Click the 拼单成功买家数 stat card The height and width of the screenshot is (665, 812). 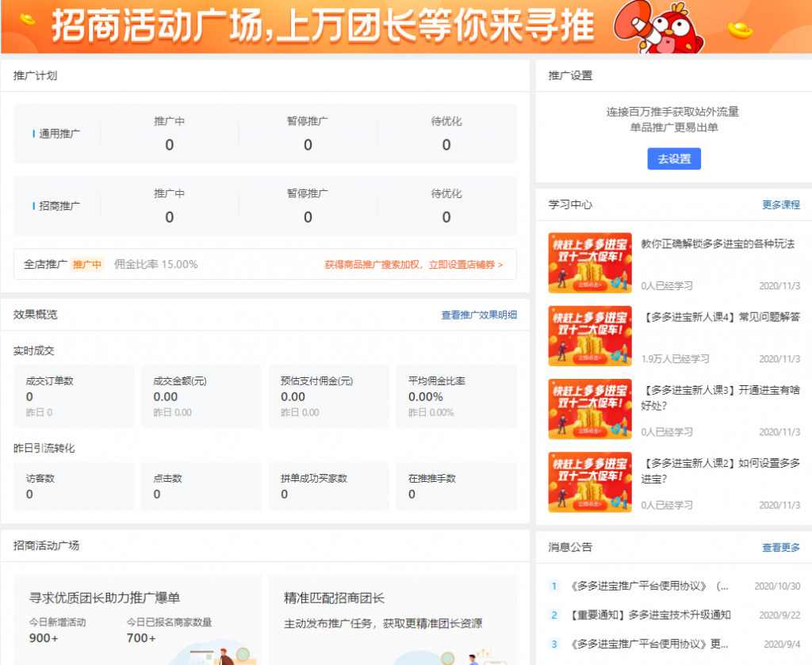328,487
